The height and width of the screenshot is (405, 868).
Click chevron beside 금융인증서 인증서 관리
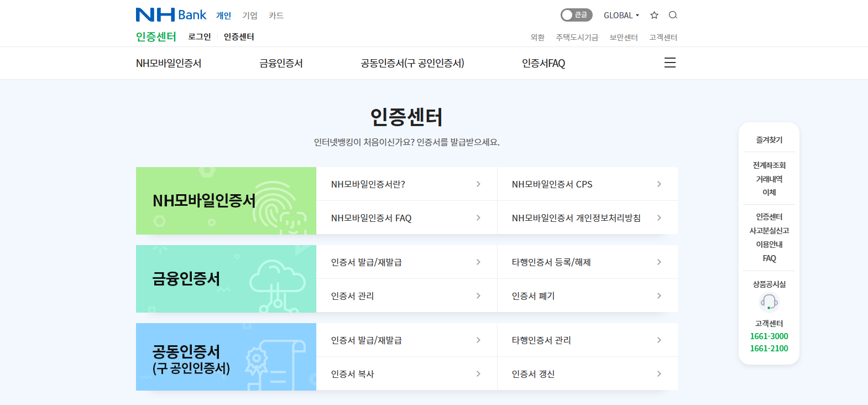pos(478,296)
